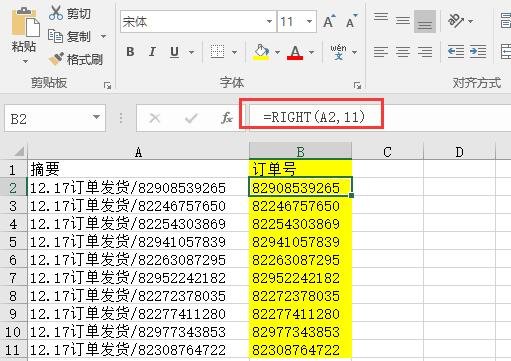
Task: Select the Format Painter (格式刷) tool
Action: (x=76, y=59)
